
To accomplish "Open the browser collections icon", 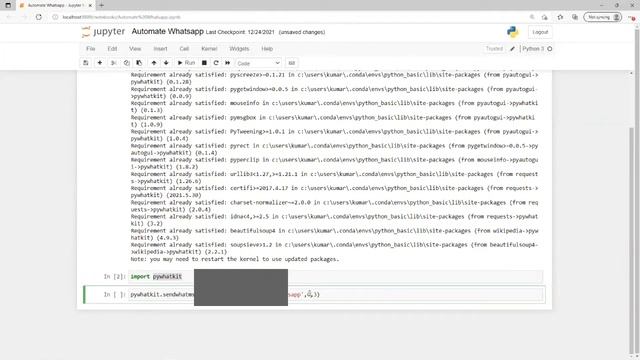I will coord(575,17).
